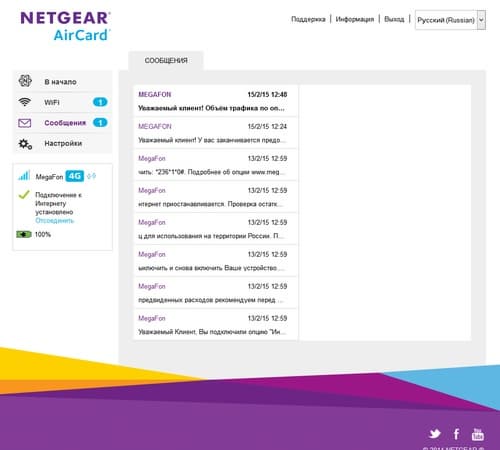500x450 pixels.
Task: Click the signal strength bars icon
Action: point(24,175)
